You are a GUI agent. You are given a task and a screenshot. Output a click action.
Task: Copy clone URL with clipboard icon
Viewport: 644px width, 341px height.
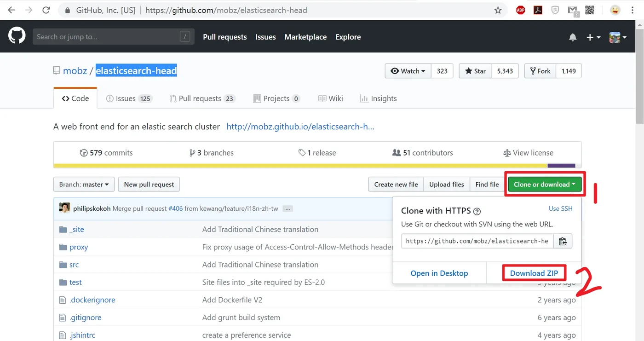(563, 241)
